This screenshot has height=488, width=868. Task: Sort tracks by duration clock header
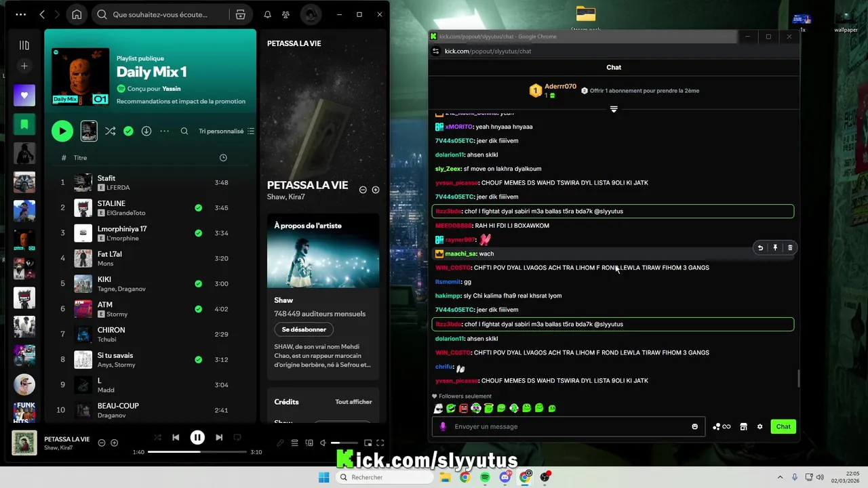[x=223, y=157]
